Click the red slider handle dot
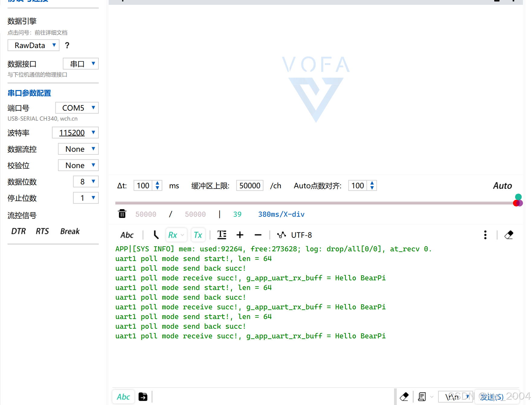Image resolution: width=532 pixels, height=405 pixels. tap(516, 203)
